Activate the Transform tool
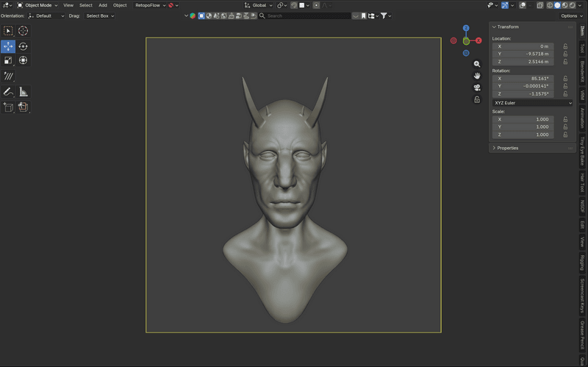The image size is (588, 367). point(23,60)
